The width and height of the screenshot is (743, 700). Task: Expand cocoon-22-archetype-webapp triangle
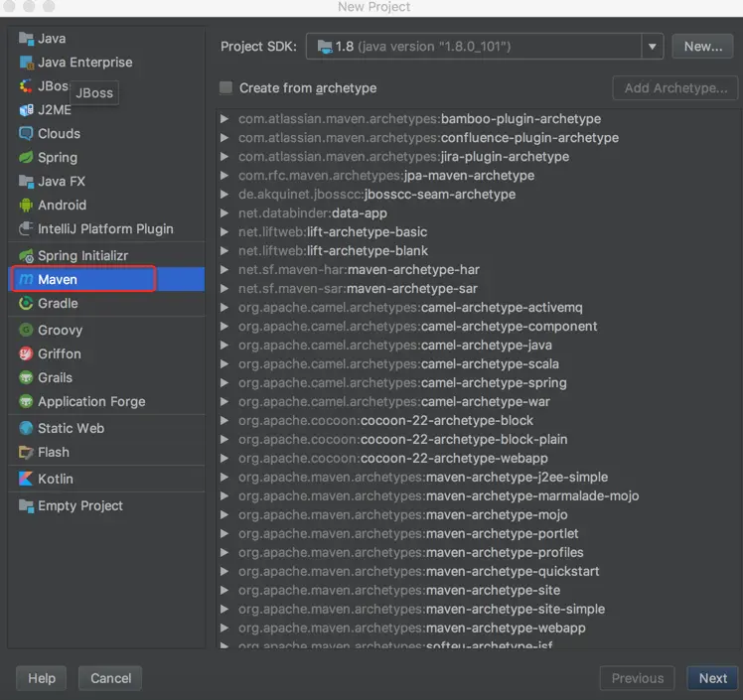click(224, 459)
